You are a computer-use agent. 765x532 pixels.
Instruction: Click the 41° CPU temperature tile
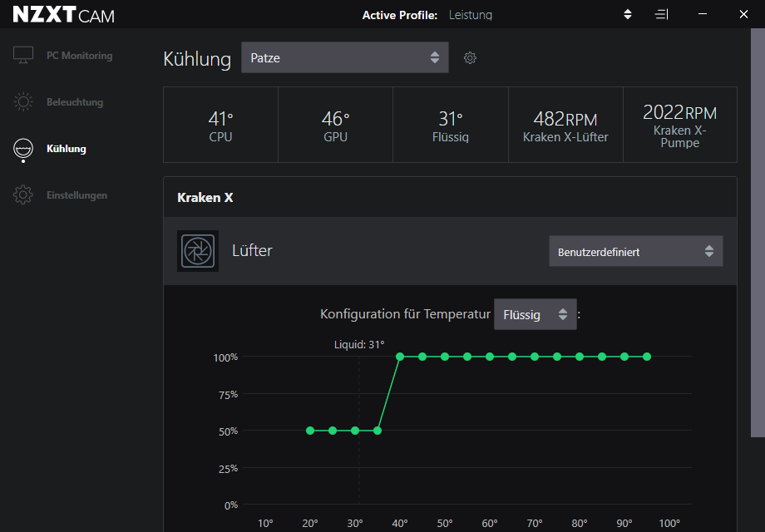pyautogui.click(x=220, y=125)
